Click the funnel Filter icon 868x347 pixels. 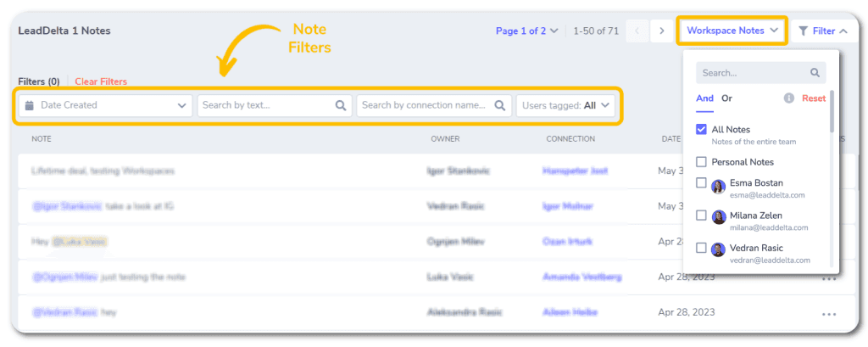click(x=804, y=31)
